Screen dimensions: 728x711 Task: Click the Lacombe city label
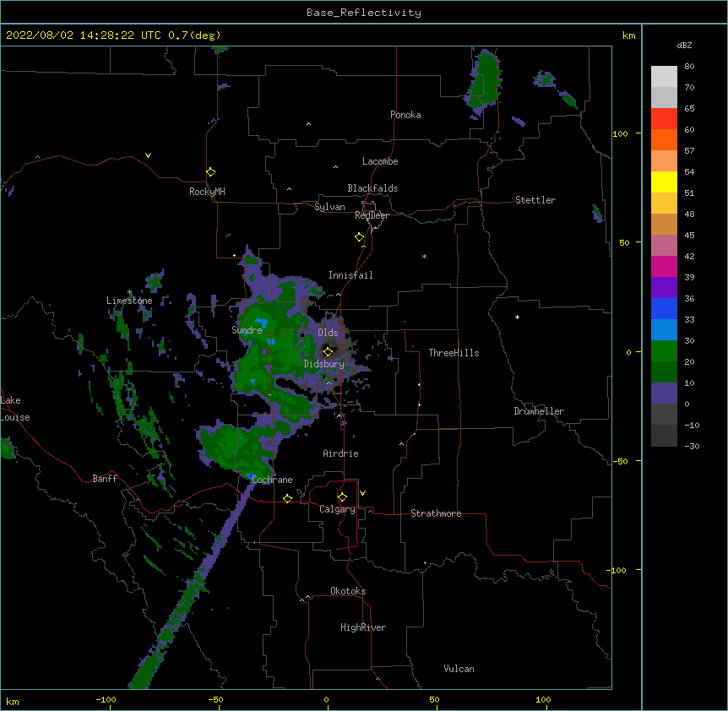pos(380,161)
